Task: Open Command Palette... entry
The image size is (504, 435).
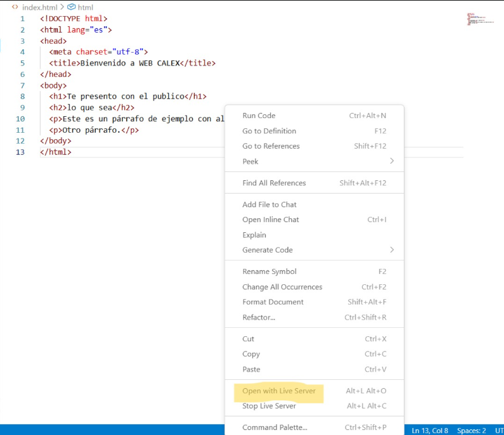Action: (x=315, y=427)
